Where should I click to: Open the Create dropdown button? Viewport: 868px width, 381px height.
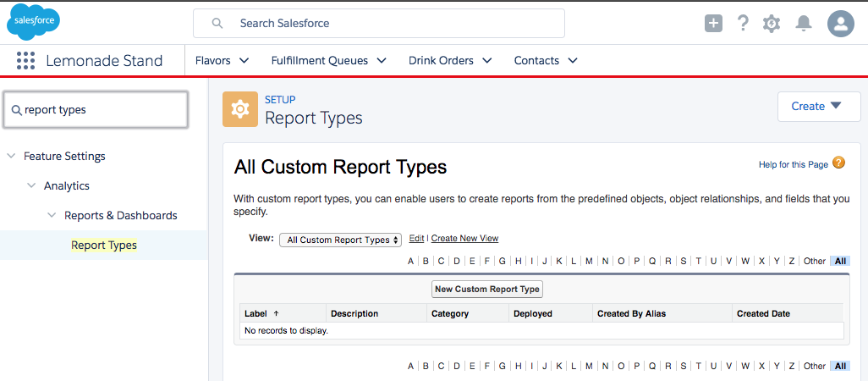[x=818, y=107]
